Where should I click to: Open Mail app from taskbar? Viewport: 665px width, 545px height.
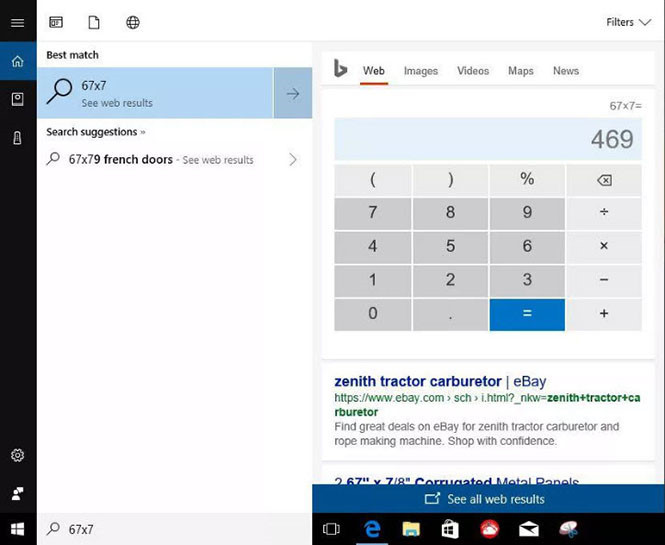(x=529, y=529)
